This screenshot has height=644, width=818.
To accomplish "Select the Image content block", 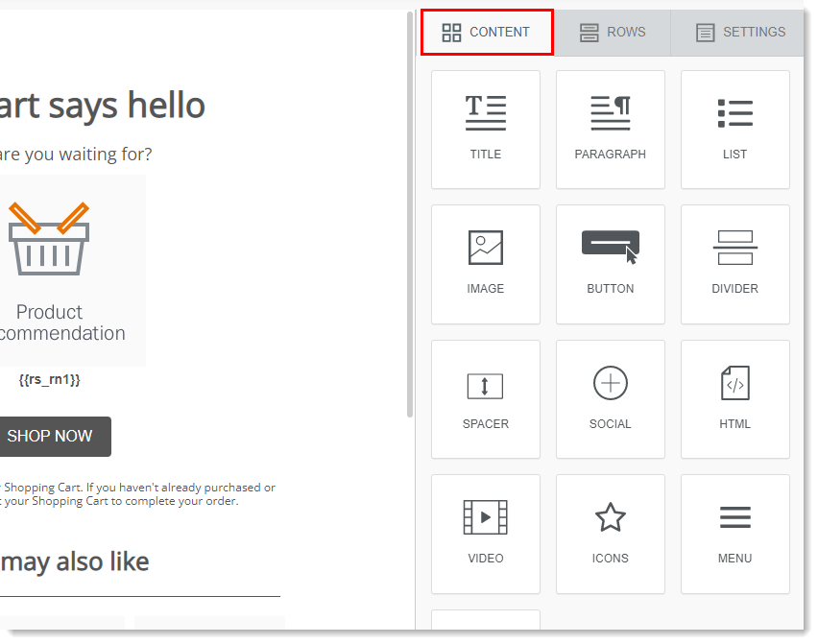I will click(485, 264).
